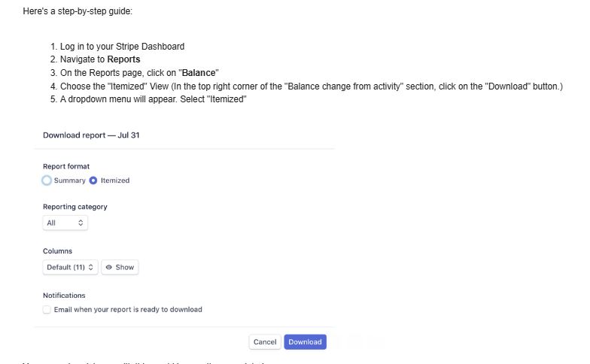Click the 'Download report — Jul 31' heading
Image resolution: width=590 pixels, height=364 pixels.
(x=91, y=135)
